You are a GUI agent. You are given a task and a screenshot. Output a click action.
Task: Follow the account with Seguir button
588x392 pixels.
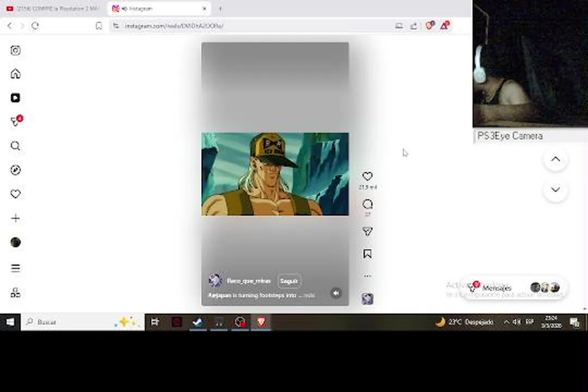point(289,281)
